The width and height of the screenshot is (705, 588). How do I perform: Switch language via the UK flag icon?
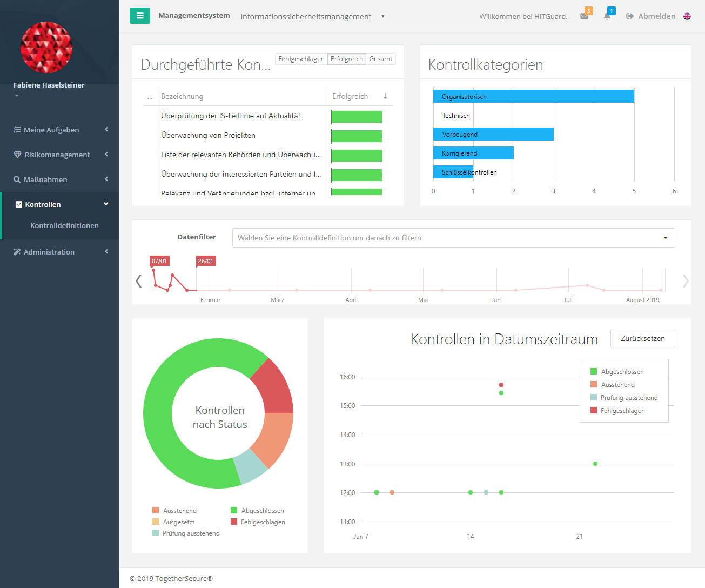tap(687, 16)
